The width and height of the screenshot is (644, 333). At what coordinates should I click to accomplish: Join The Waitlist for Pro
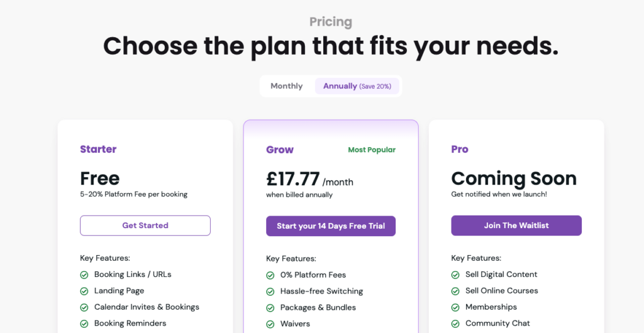[516, 226]
